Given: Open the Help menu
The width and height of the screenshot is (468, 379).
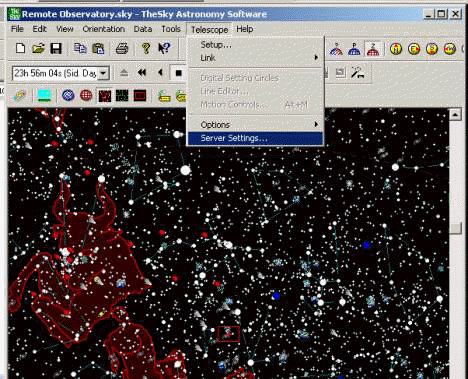Looking at the screenshot, I should tap(245, 29).
